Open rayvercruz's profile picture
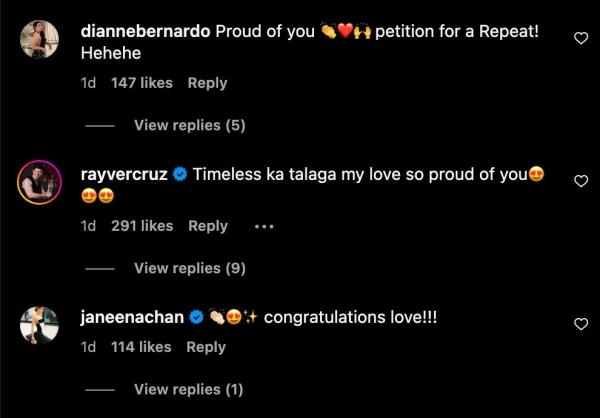The image size is (600, 418). click(x=39, y=184)
